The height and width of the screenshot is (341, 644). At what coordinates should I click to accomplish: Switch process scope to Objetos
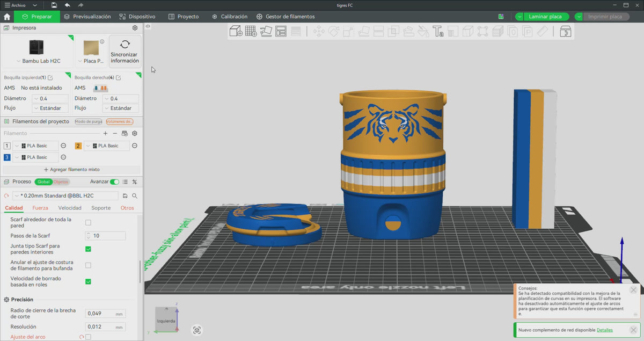click(61, 182)
